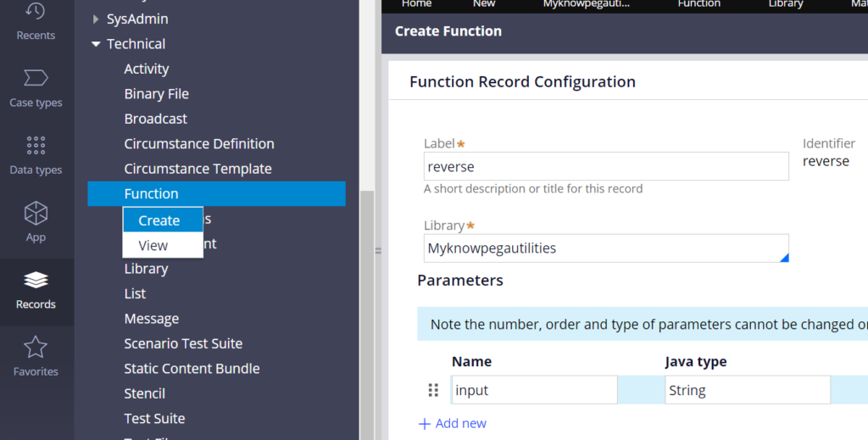Open Favorites star icon
Screen dimensions: 868x440
[x=36, y=347]
